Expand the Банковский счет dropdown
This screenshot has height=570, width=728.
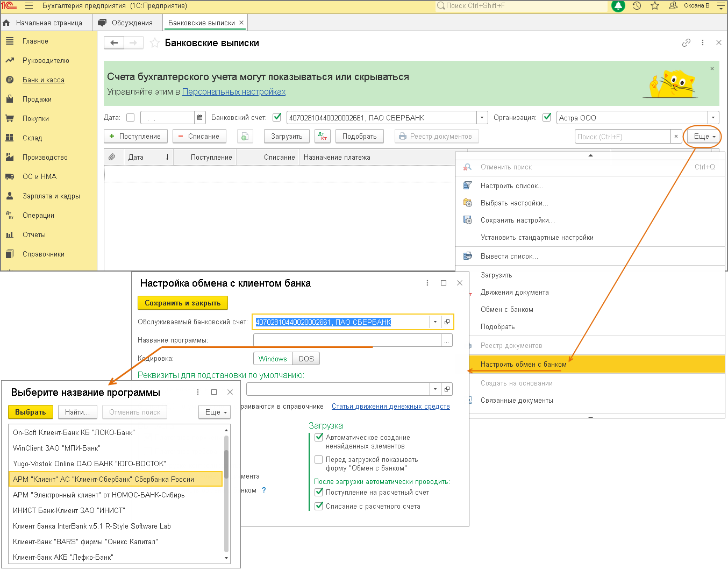(482, 118)
